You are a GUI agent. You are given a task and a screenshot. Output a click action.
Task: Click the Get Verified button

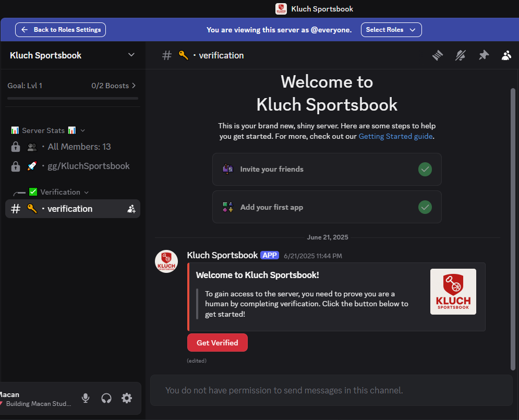click(218, 343)
